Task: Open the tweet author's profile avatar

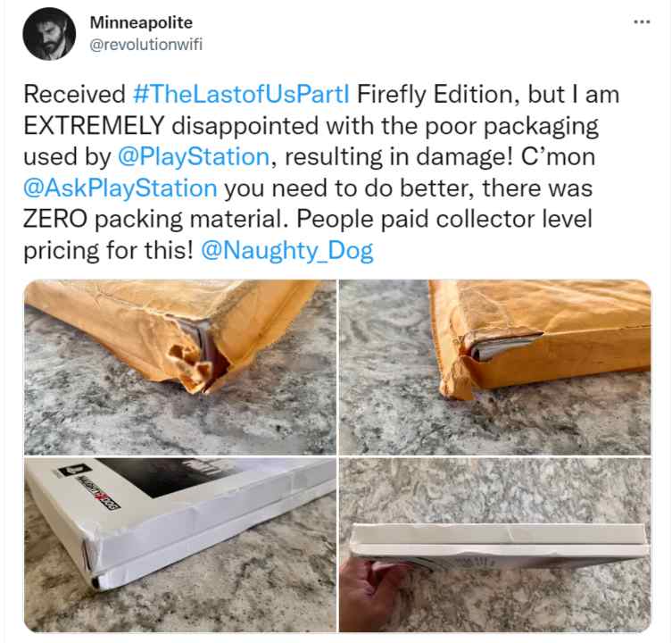Action: (49, 33)
